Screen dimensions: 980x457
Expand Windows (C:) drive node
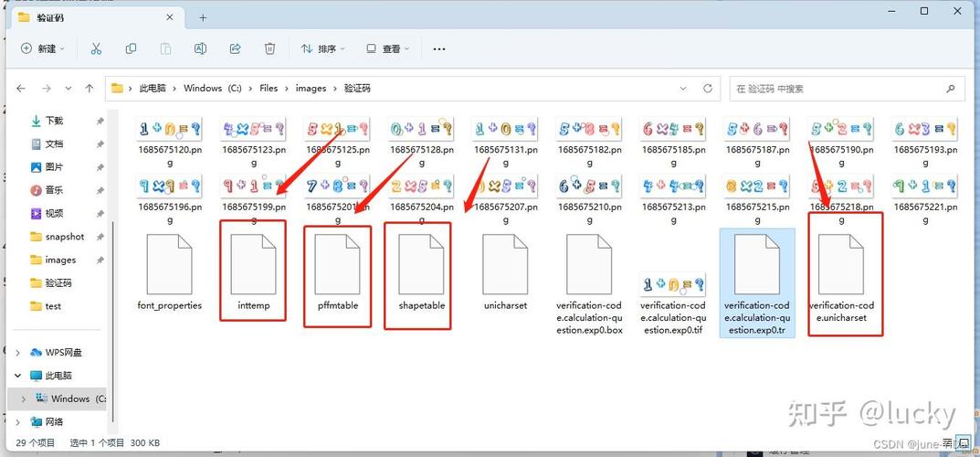point(24,399)
